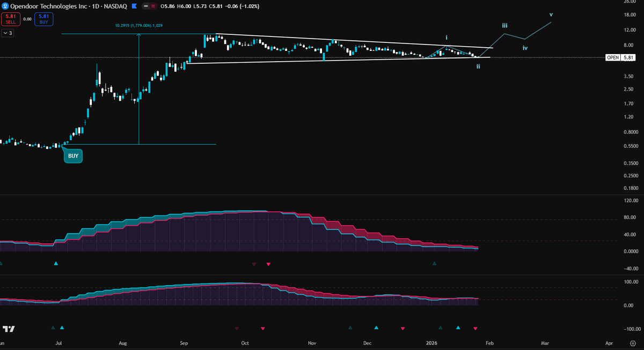The image size is (644, 350).
Task: Click the OPEN 5.81 price axis label
Action: 621,57
